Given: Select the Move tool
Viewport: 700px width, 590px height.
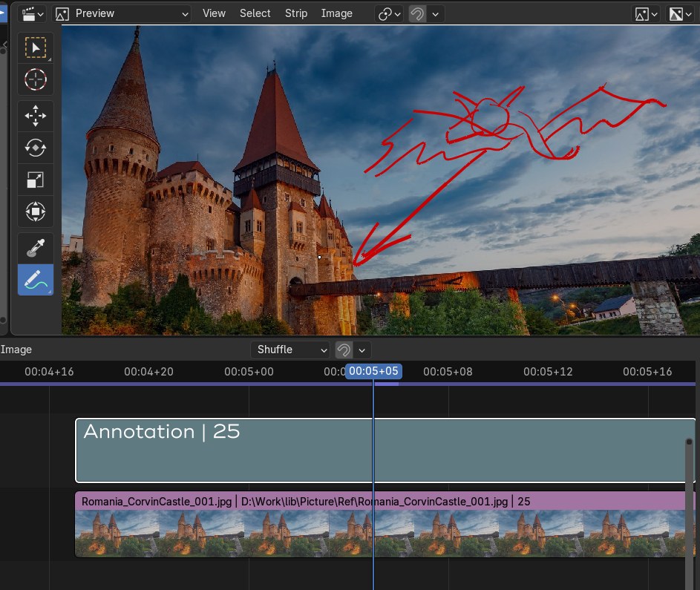Looking at the screenshot, I should point(36,116).
